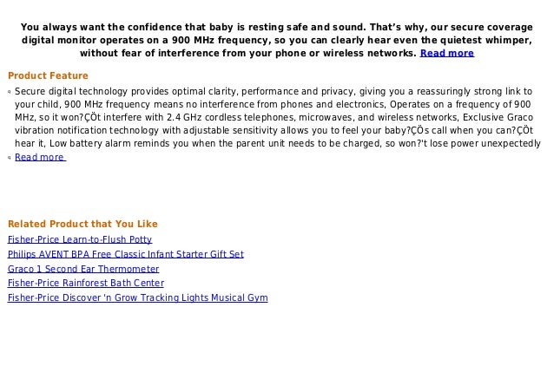Click 'Secure digital technology' at start of features
Image resolution: width=554 pixels, height=392 pixels.
tap(71, 91)
